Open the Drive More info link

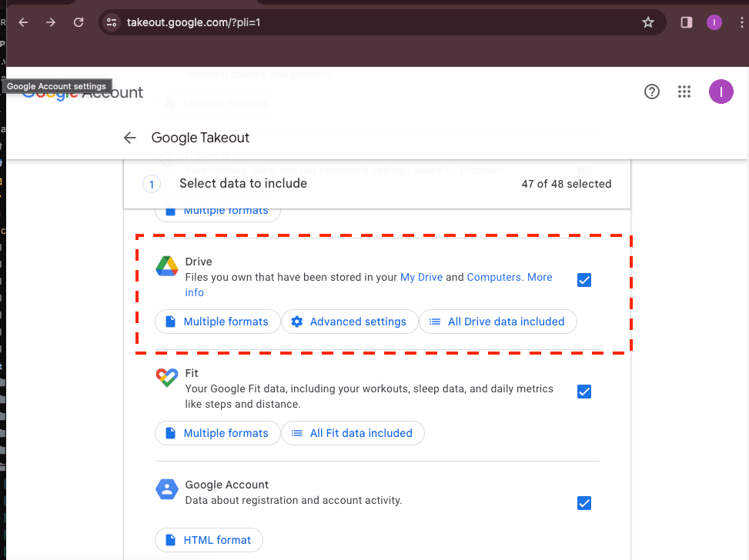click(540, 278)
